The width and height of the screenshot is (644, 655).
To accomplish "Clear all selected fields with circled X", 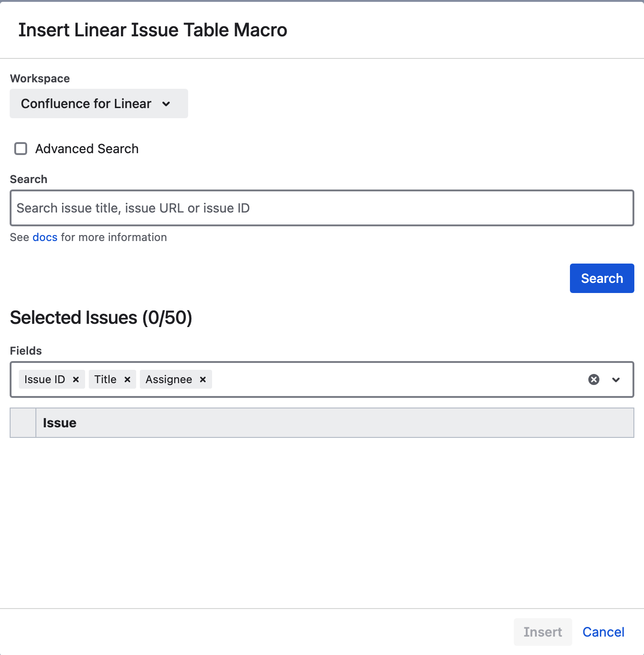I will pos(594,379).
